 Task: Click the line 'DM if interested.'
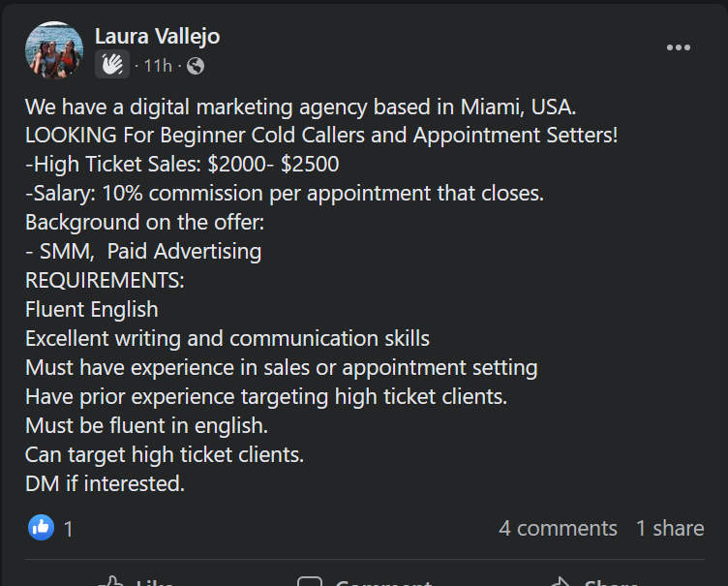tap(105, 483)
